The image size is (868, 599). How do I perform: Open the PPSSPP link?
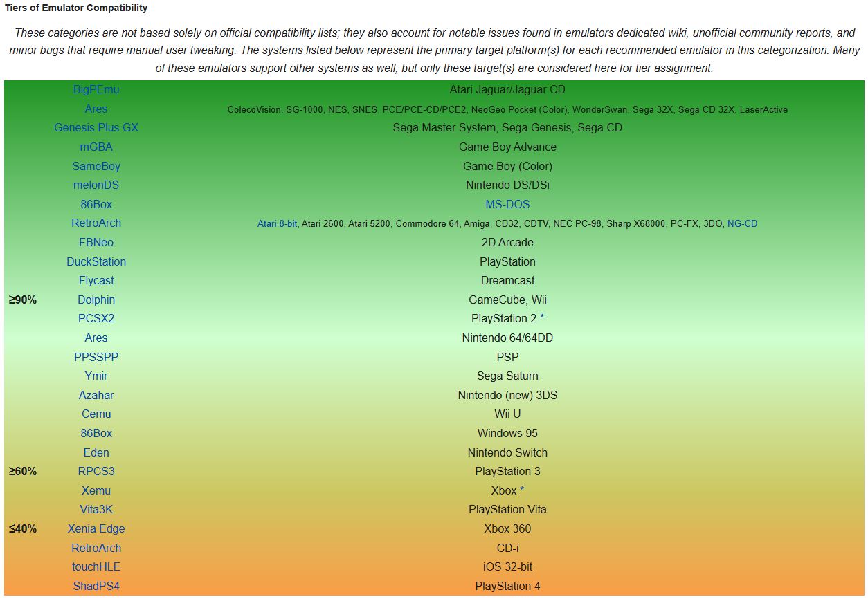(x=96, y=357)
